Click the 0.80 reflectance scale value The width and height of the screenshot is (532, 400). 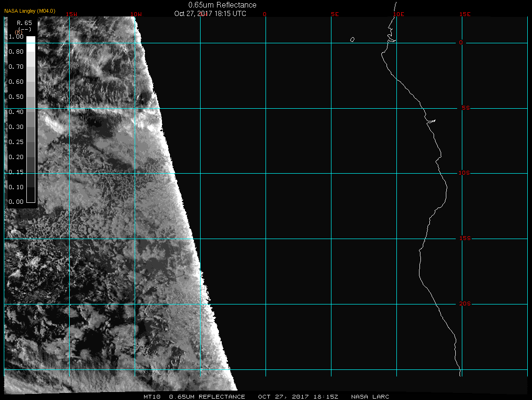pyautogui.click(x=16, y=52)
